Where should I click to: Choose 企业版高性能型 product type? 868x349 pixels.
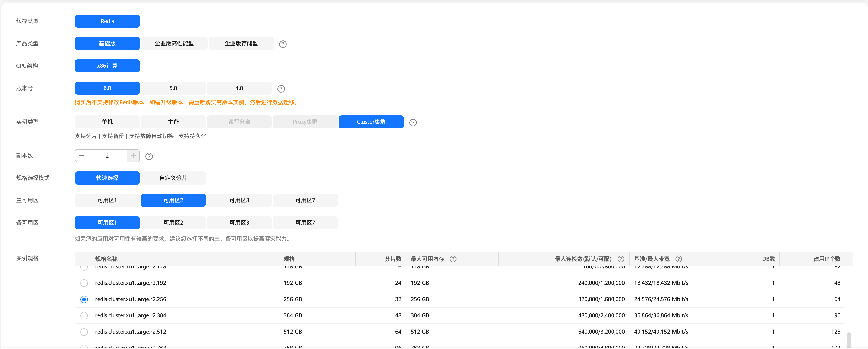click(174, 44)
